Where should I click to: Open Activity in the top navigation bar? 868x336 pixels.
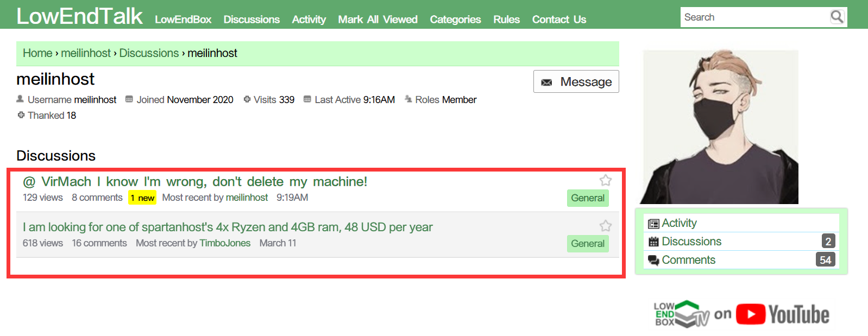point(309,20)
